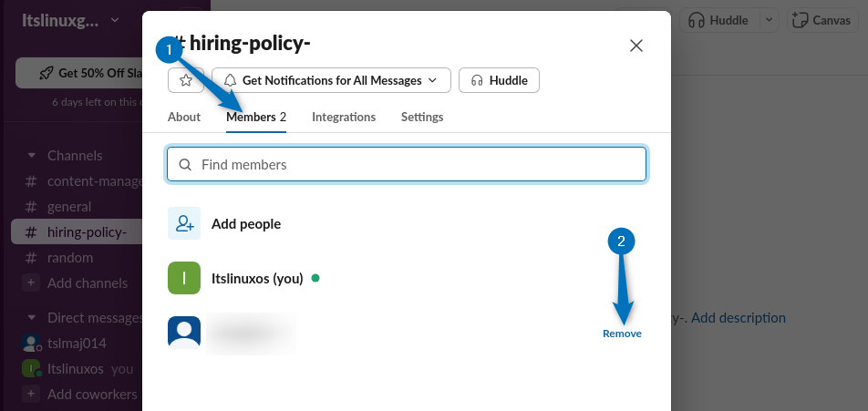The height and width of the screenshot is (411, 868).
Task: Collapse the Channels section in sidebar
Action: click(x=32, y=156)
